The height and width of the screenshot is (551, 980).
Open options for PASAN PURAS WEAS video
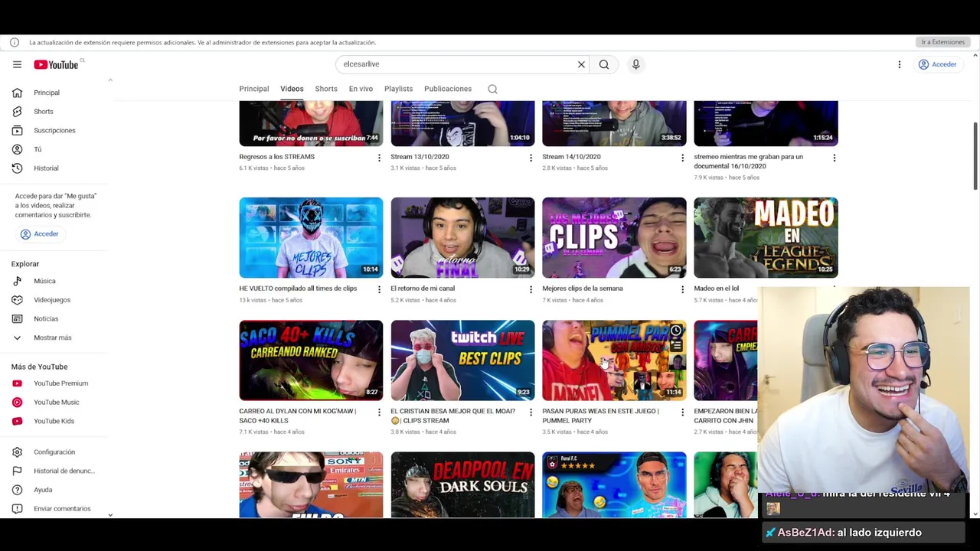tap(682, 412)
